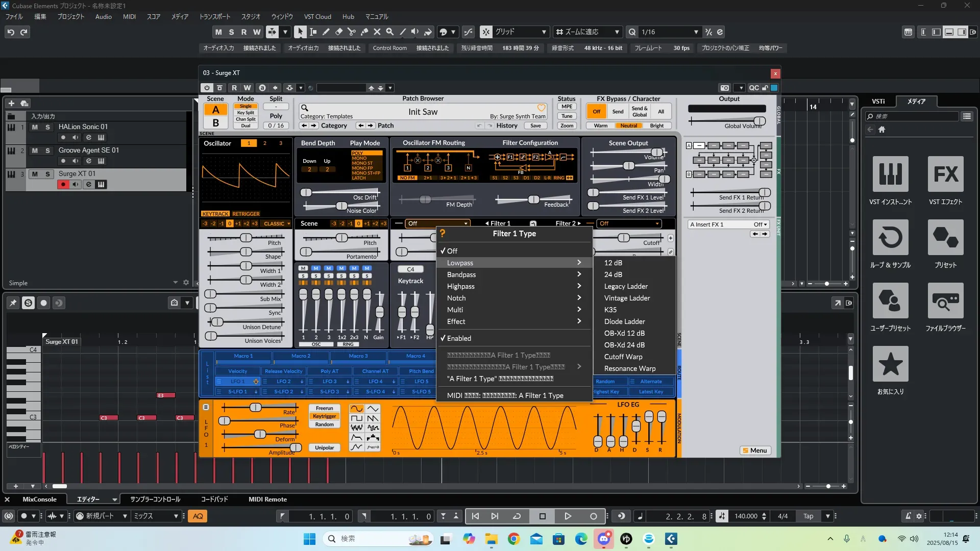Click the transport Play button

(568, 516)
